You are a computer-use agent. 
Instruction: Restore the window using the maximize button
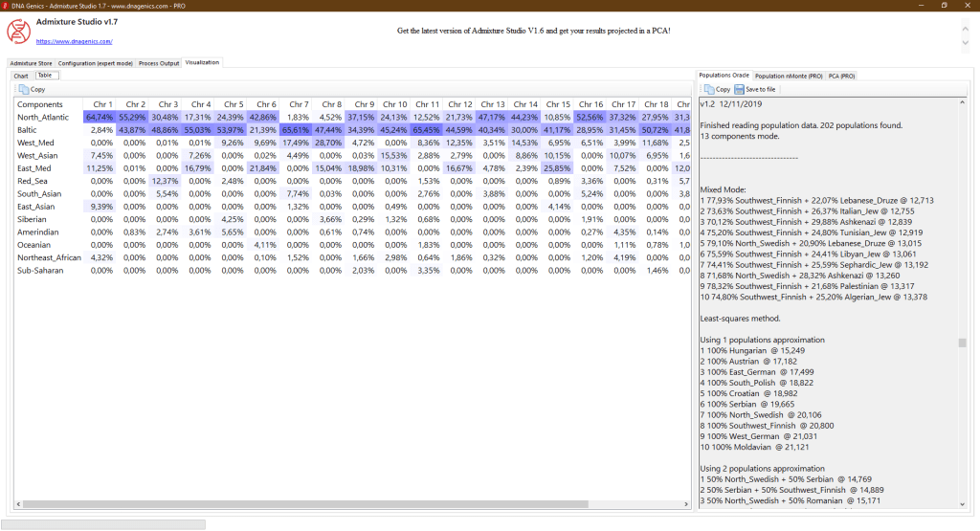944,5
